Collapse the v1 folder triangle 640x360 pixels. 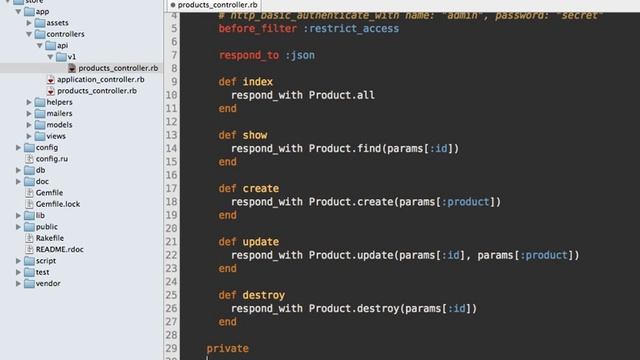pos(50,57)
